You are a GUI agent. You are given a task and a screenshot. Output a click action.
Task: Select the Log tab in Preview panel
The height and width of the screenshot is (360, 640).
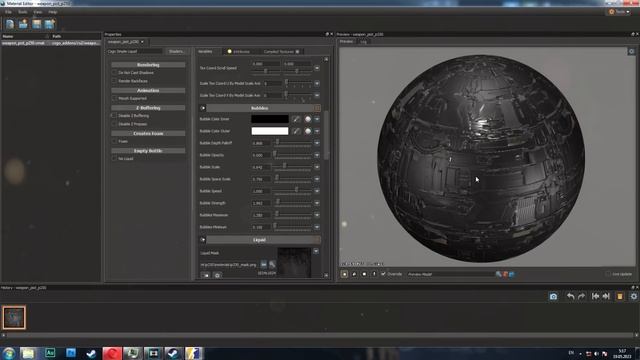[x=363, y=42]
